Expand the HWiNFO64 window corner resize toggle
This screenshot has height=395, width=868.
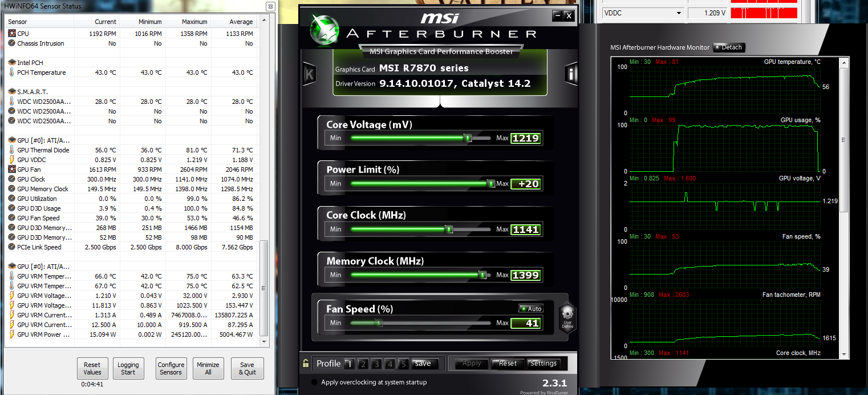click(269, 6)
